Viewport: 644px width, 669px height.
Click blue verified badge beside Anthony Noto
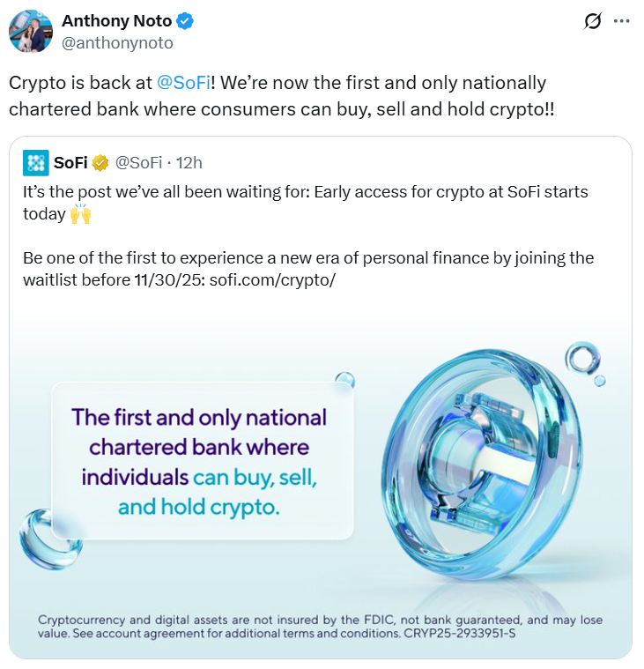[x=187, y=22]
